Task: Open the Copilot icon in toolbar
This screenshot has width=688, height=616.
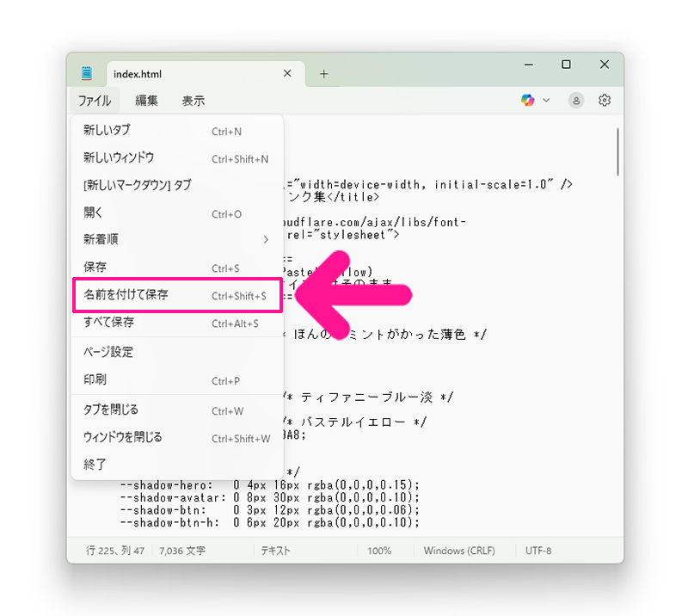Action: (x=528, y=101)
